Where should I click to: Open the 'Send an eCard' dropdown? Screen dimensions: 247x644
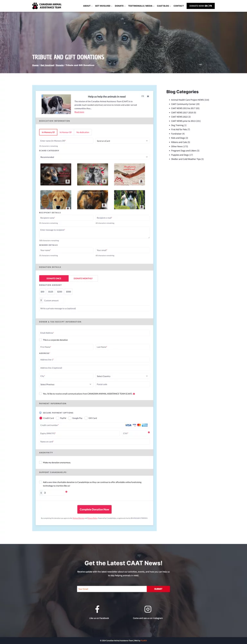tap(122, 141)
